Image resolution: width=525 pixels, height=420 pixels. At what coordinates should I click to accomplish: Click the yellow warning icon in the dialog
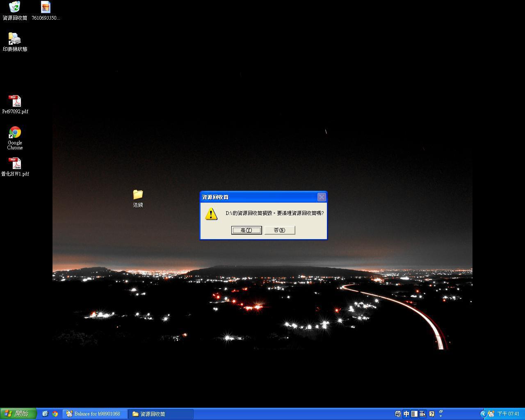point(211,213)
